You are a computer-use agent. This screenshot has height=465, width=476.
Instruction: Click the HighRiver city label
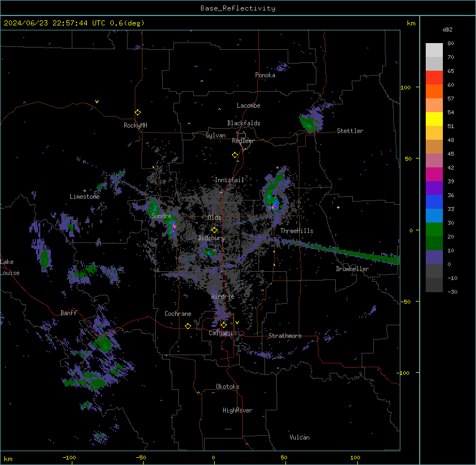point(237,410)
